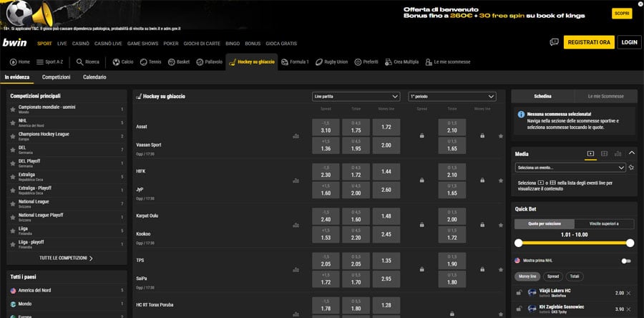Favorite the TPS vs SaiPa match

tap(501, 270)
